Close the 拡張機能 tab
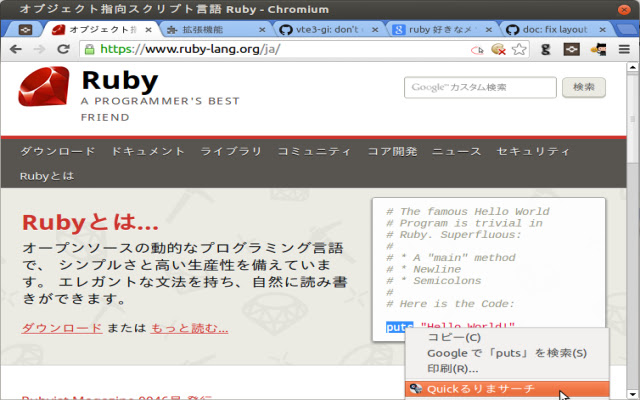 (x=262, y=30)
